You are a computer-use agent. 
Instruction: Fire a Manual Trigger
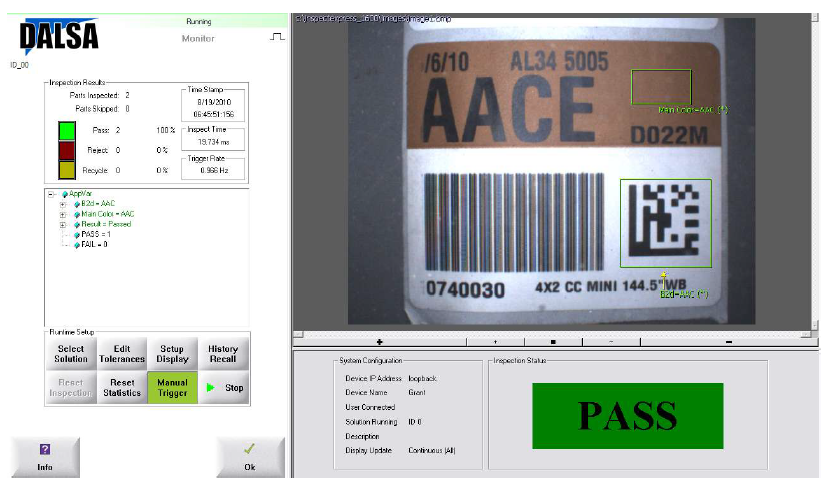[x=172, y=388]
